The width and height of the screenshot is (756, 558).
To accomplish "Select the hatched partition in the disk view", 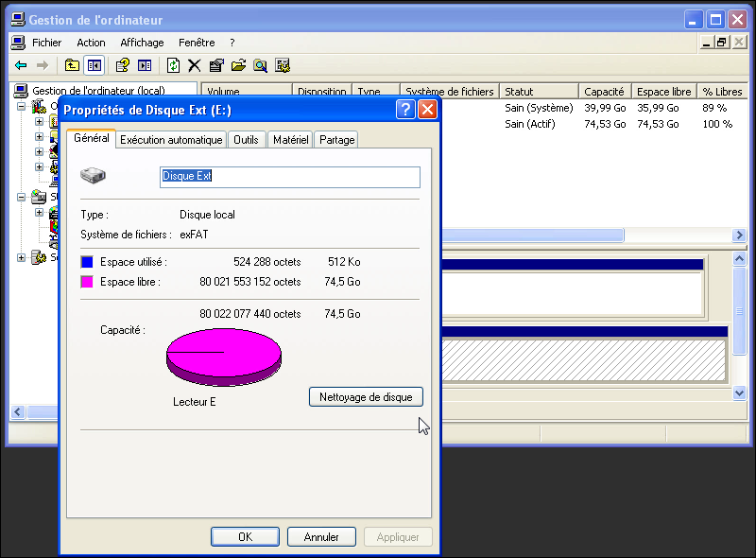I will coord(583,360).
